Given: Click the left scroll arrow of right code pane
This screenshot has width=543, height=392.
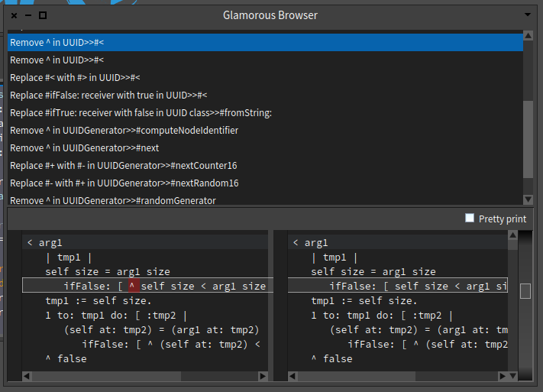Looking at the screenshot, I should click(293, 376).
